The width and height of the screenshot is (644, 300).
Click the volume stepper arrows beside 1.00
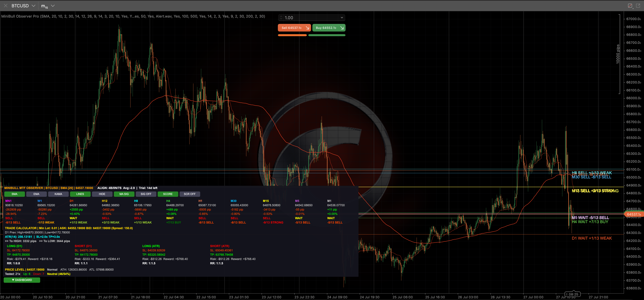[x=281, y=17]
